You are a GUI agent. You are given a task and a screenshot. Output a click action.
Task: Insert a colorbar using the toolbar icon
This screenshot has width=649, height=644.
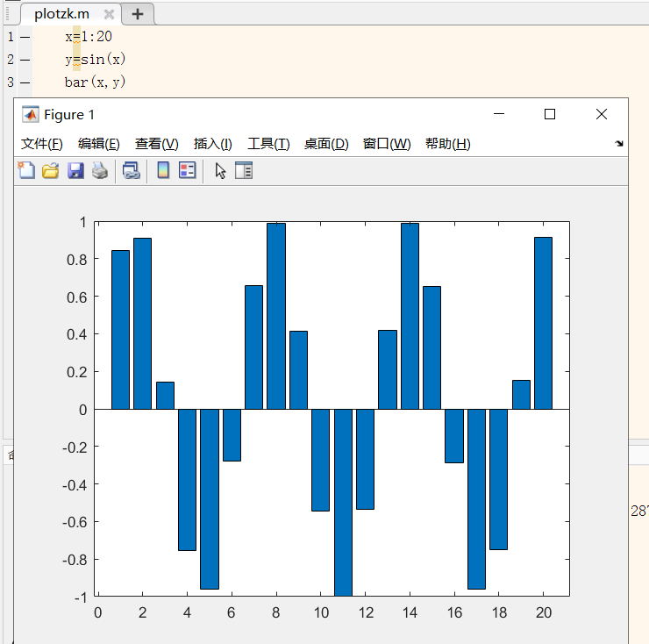point(163,170)
